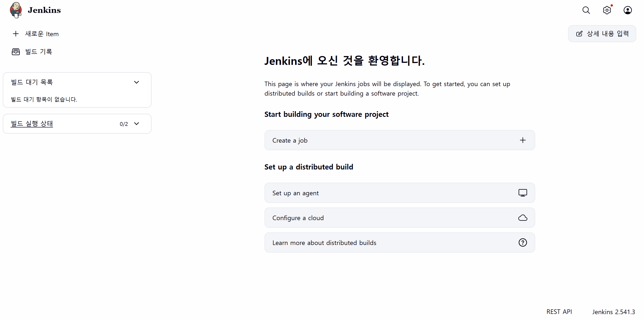Click the edit pencil icon on 상세 내용 입력
Viewport: 644px width, 320px height.
580,33
